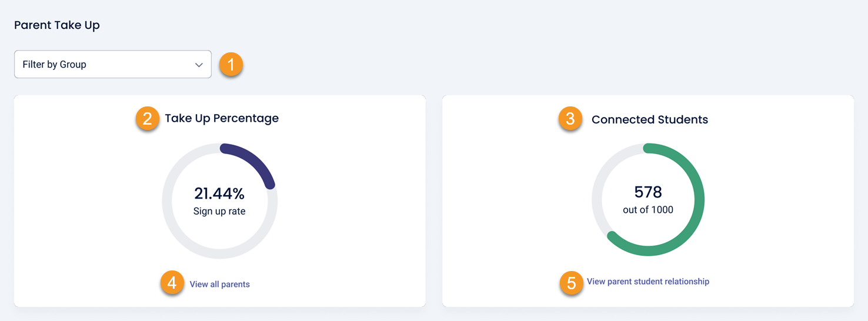The image size is (868, 321).
Task: Click the orange number 1 badge
Action: click(231, 65)
